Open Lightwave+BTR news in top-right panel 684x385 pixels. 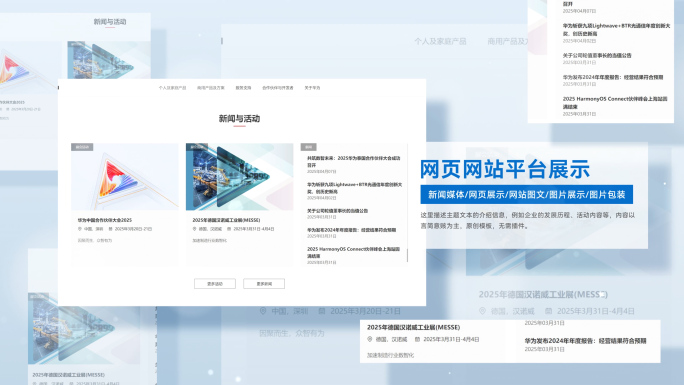click(616, 30)
